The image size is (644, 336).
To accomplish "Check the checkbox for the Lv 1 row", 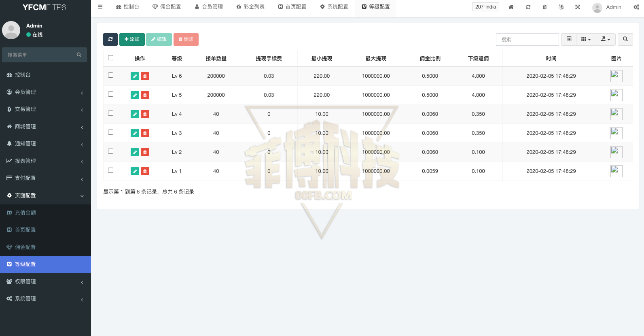I will pos(110,170).
